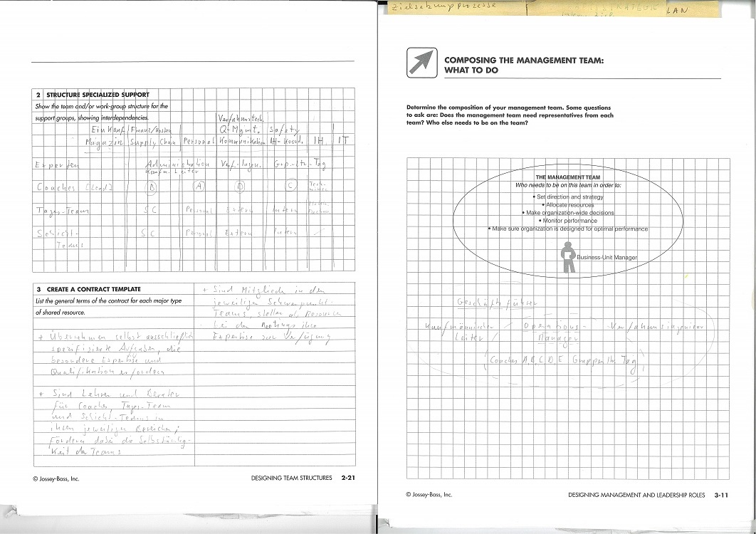Click handwritten 'Personal' column header
756x534 pixels.
(199, 142)
